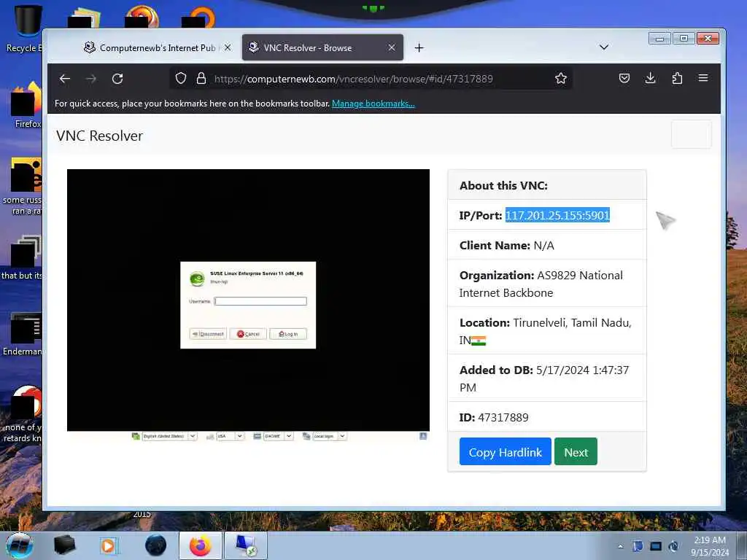Click the Client Name N/A row
The image size is (747, 560).
[547, 245]
